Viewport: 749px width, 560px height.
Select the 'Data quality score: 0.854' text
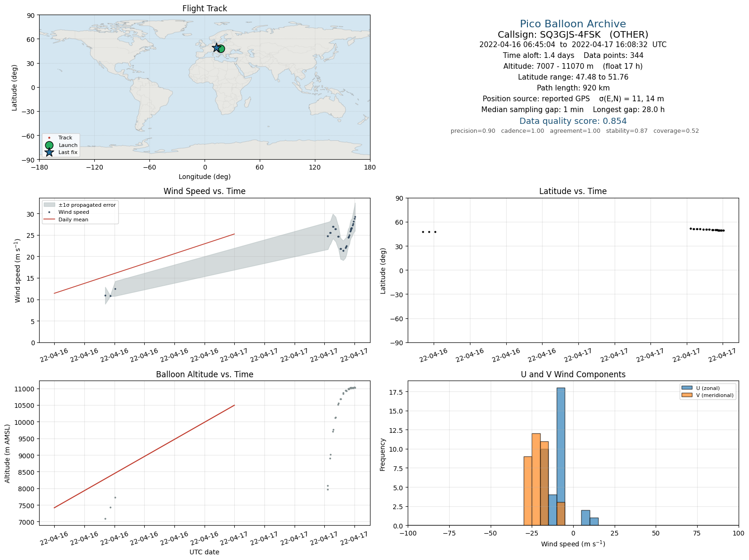[x=573, y=121]
